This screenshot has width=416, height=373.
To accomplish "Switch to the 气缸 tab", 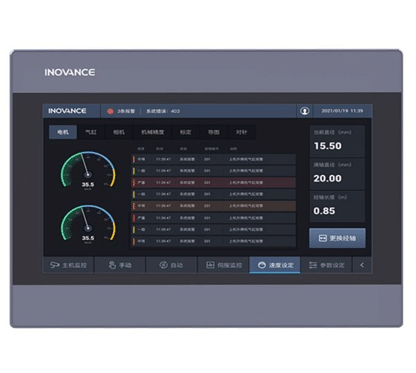I will click(91, 132).
